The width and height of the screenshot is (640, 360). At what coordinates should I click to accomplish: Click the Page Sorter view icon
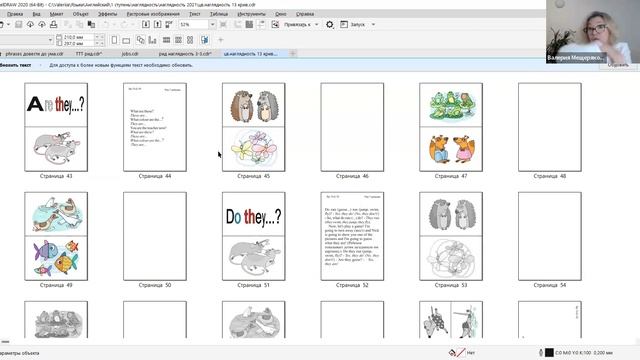(204, 40)
